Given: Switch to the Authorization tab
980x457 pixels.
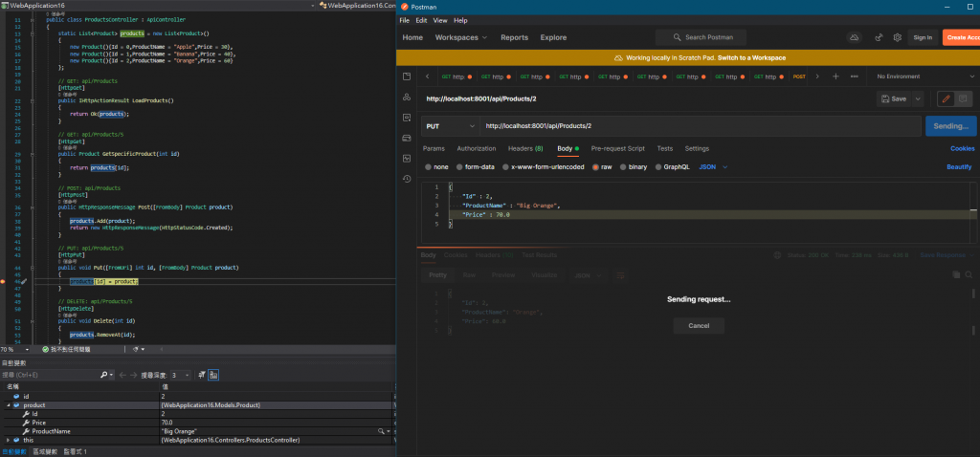Looking at the screenshot, I should click(x=476, y=148).
